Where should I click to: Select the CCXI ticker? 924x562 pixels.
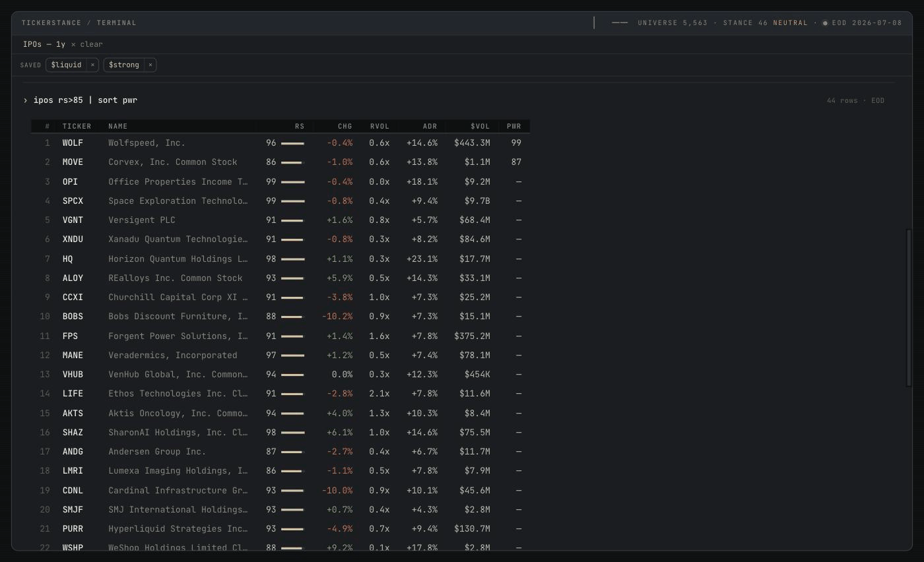click(73, 297)
